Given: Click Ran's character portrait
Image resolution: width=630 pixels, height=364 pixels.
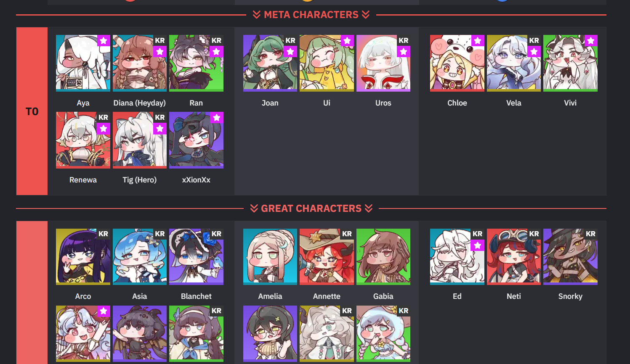Looking at the screenshot, I should click(196, 63).
